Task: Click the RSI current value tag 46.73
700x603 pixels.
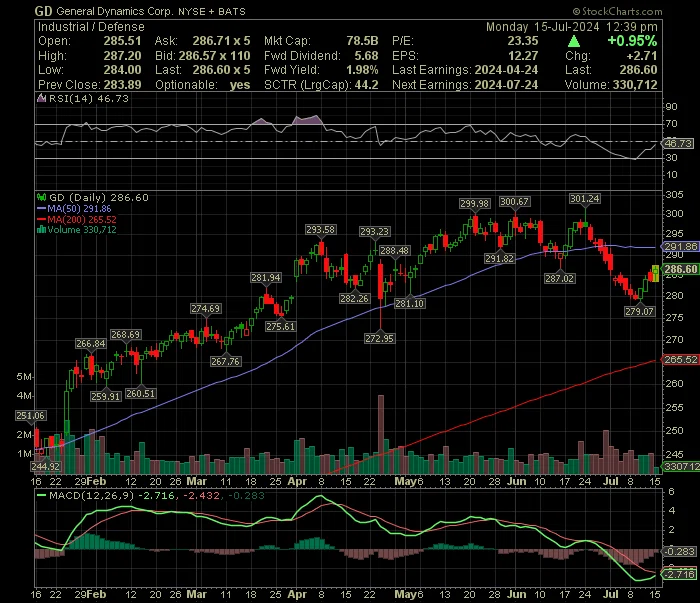Action: pos(678,143)
